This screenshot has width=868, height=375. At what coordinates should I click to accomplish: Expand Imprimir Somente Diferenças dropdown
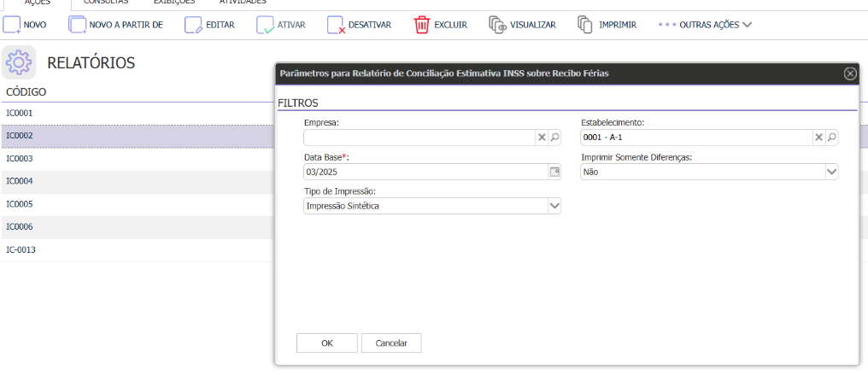tap(831, 172)
